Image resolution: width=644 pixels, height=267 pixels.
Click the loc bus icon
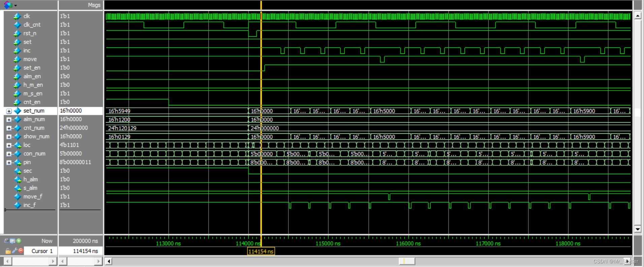click(18, 145)
